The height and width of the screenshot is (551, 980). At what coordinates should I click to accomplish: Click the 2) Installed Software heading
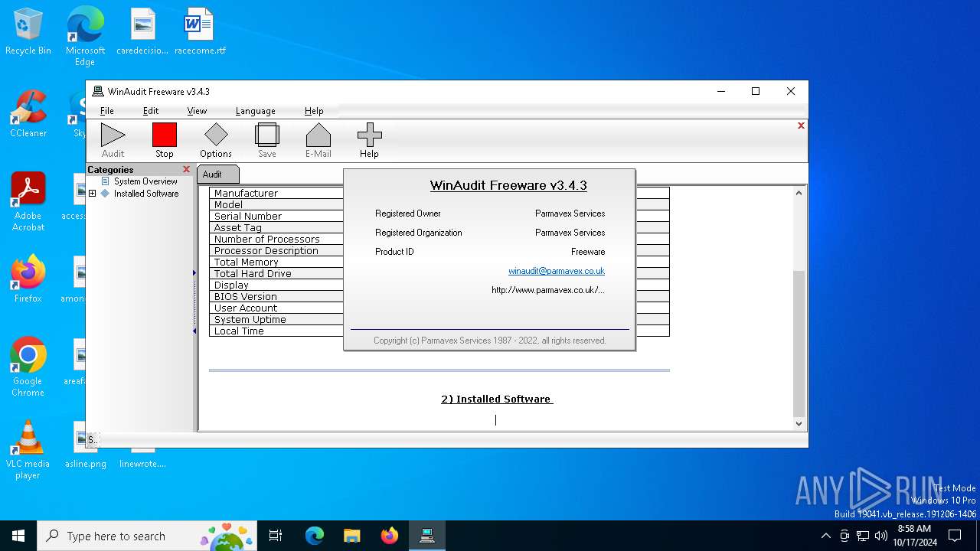[x=496, y=399]
